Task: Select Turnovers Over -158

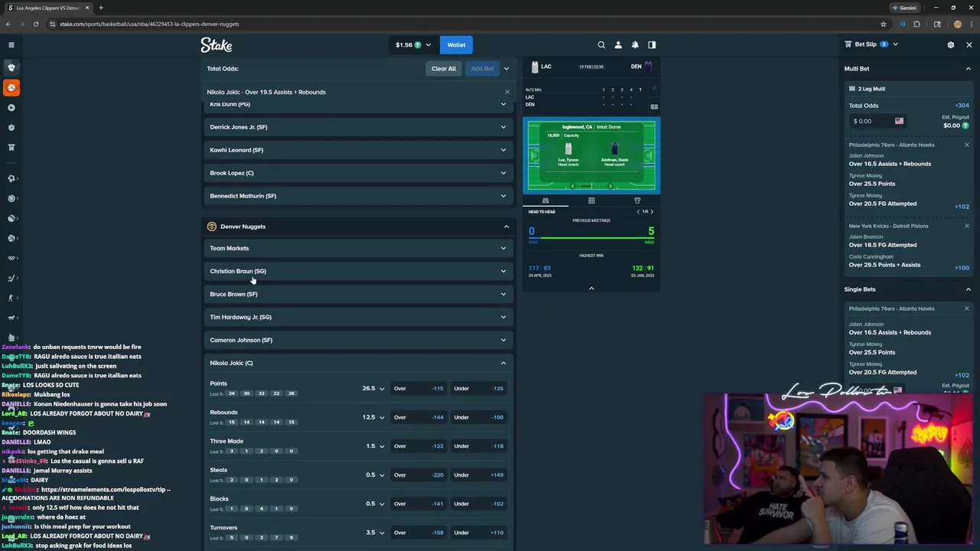Action: [x=418, y=533]
